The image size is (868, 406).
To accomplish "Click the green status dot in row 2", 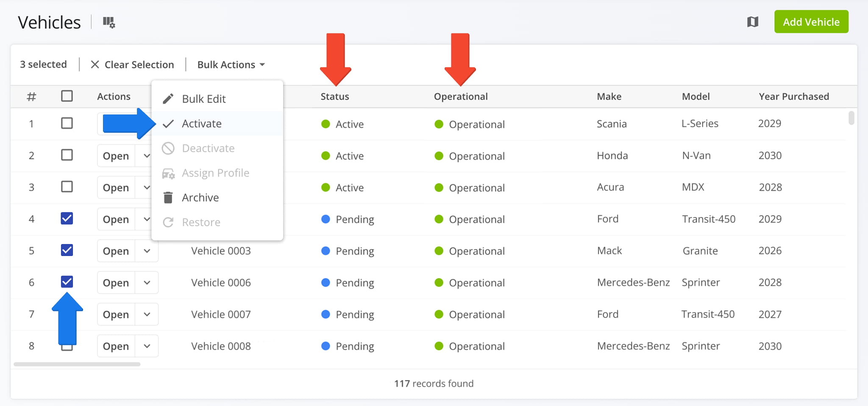I will pos(325,156).
